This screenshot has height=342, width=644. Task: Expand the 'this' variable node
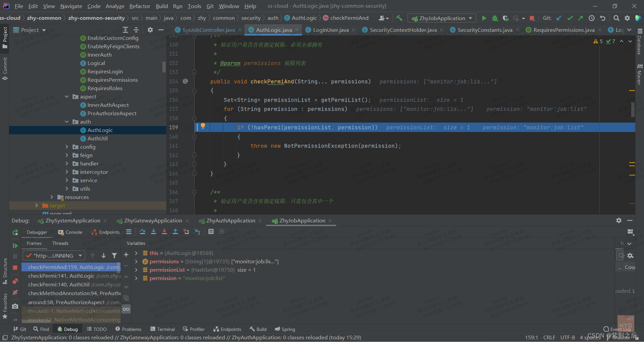point(136,253)
